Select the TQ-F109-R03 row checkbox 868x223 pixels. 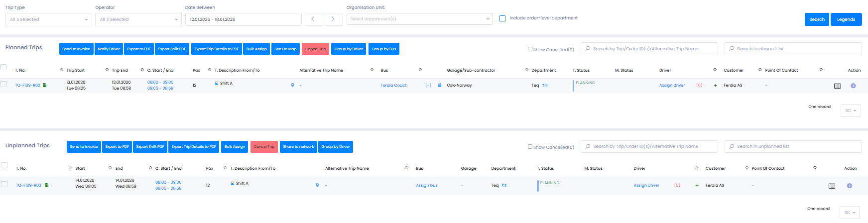tap(4, 184)
